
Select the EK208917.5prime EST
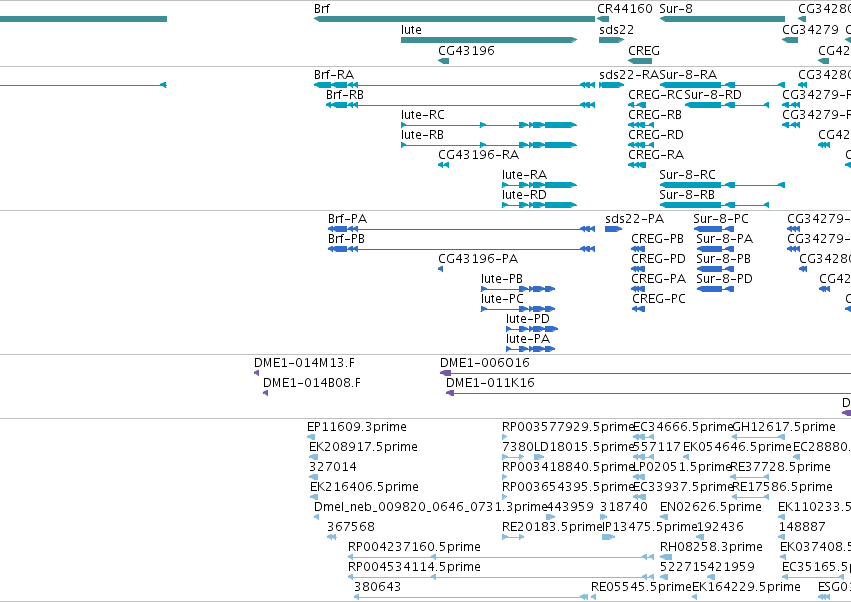pyautogui.click(x=313, y=457)
